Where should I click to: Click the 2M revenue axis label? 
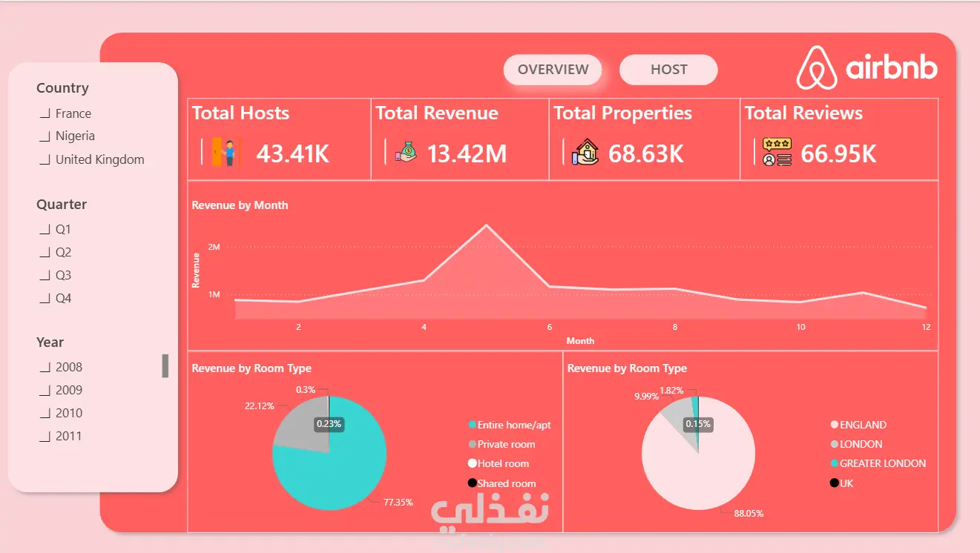click(x=214, y=247)
